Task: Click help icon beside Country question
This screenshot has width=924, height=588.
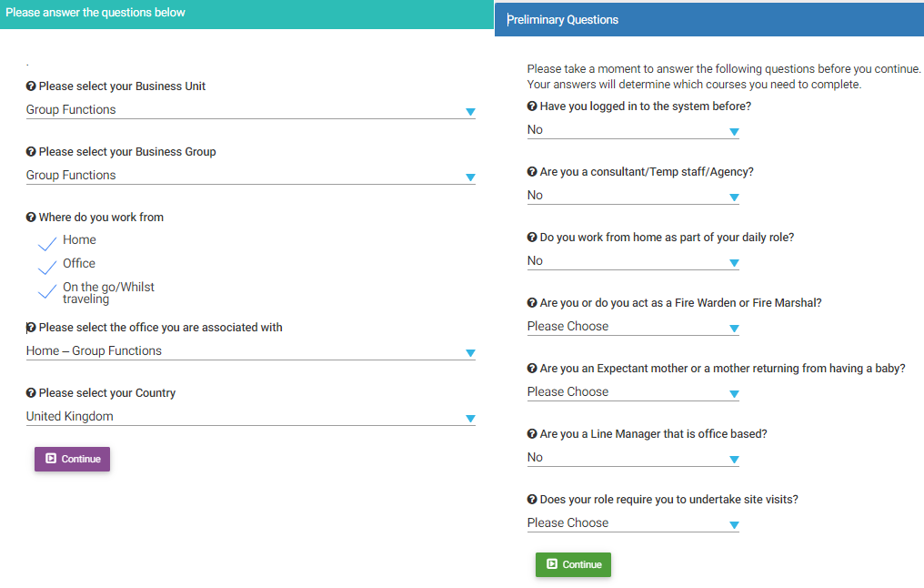Action: click(31, 393)
